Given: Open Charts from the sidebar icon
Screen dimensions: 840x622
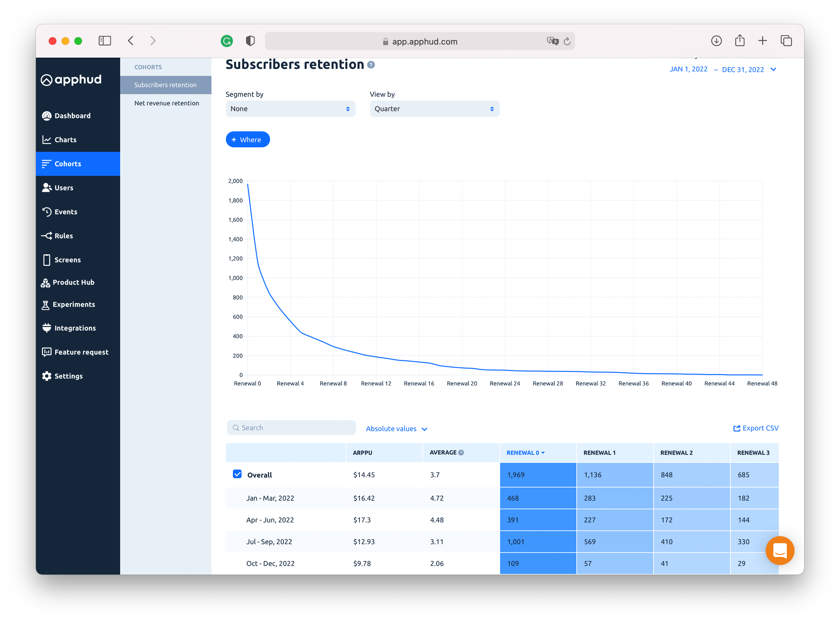Looking at the screenshot, I should tap(47, 140).
